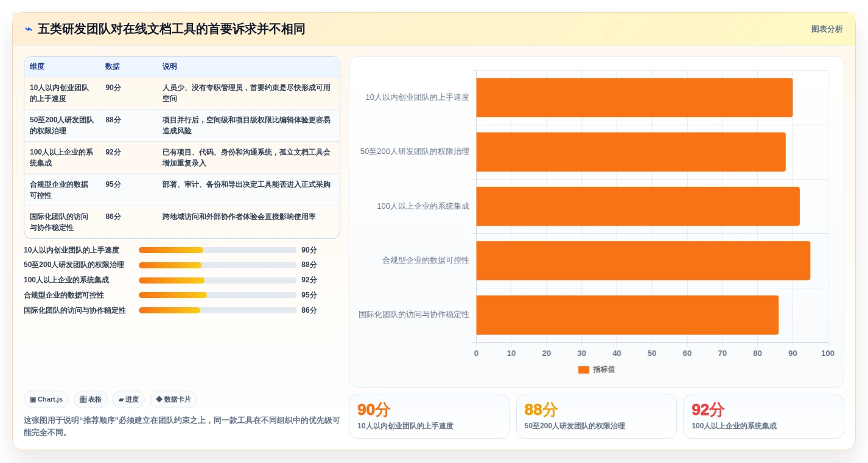Screen dimensions: 868x463
Task: Open the 92分 data card
Action: point(763,416)
